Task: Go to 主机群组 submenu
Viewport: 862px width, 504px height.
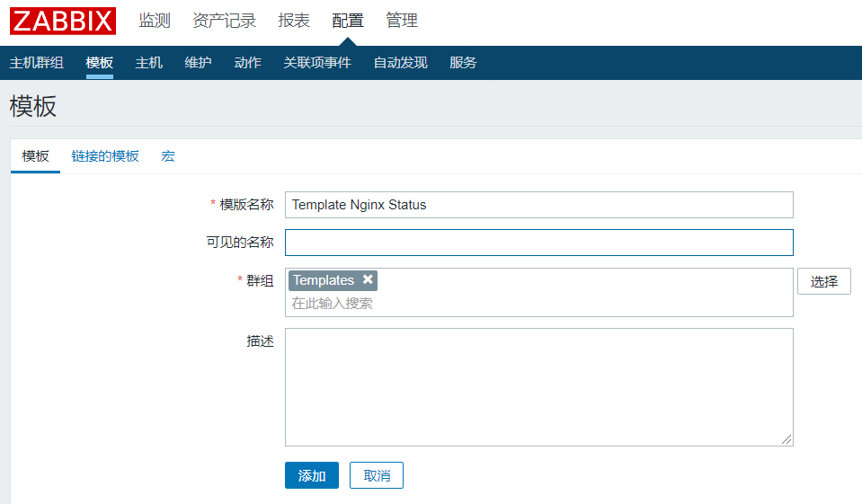Action: point(37,63)
